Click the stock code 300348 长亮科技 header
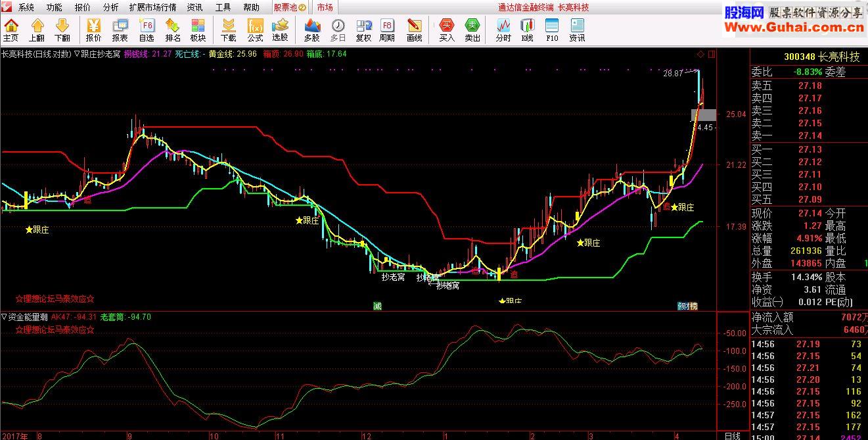This screenshot has height=440, width=868. pyautogui.click(x=821, y=57)
